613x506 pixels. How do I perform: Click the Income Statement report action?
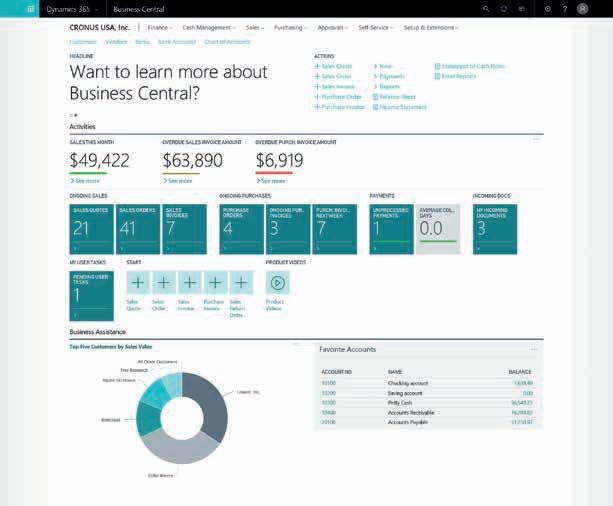point(399,107)
